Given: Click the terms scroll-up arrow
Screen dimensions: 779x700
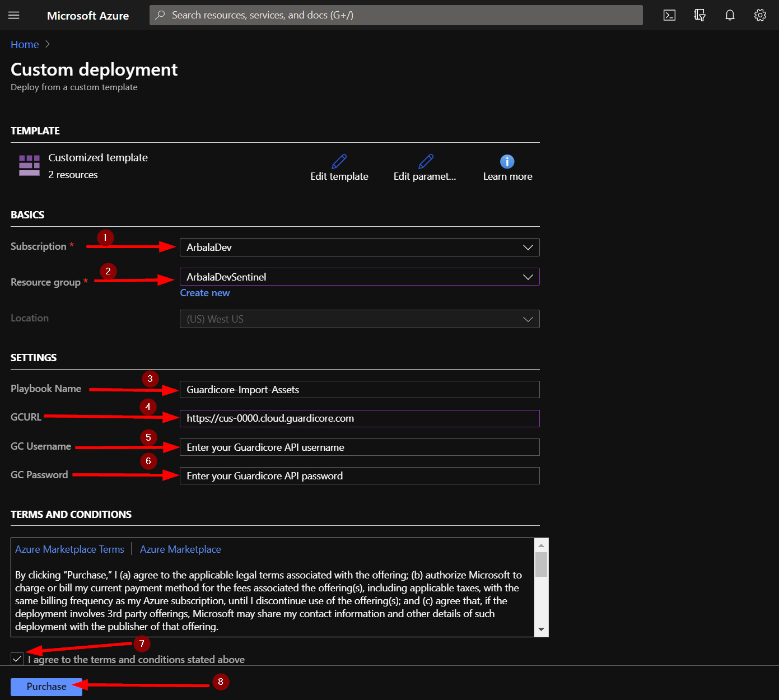Looking at the screenshot, I should point(541,545).
